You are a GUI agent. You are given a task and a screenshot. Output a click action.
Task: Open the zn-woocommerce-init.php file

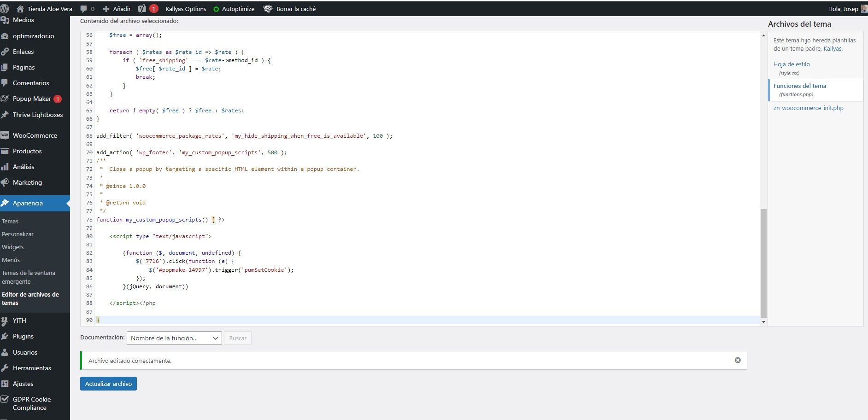[809, 108]
